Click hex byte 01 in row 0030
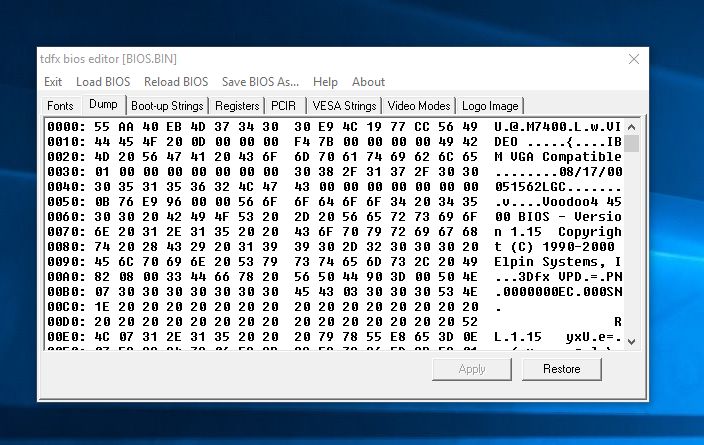Image resolution: width=704 pixels, height=445 pixels. (x=102, y=172)
